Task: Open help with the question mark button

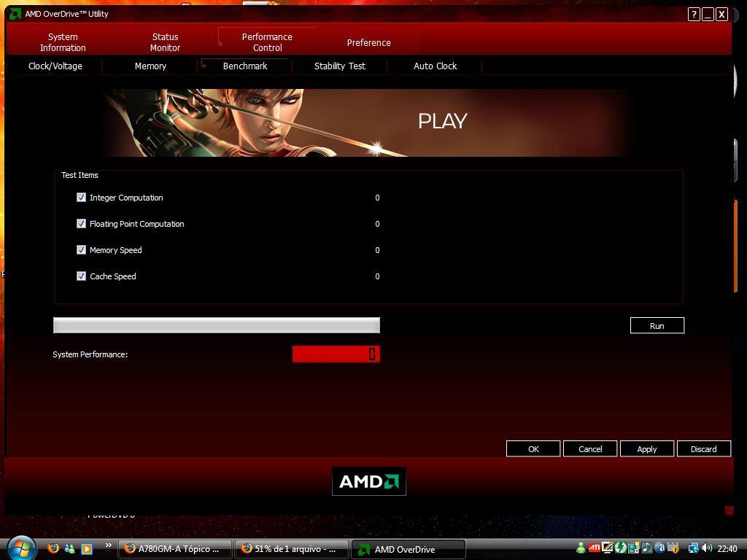Action: click(694, 15)
